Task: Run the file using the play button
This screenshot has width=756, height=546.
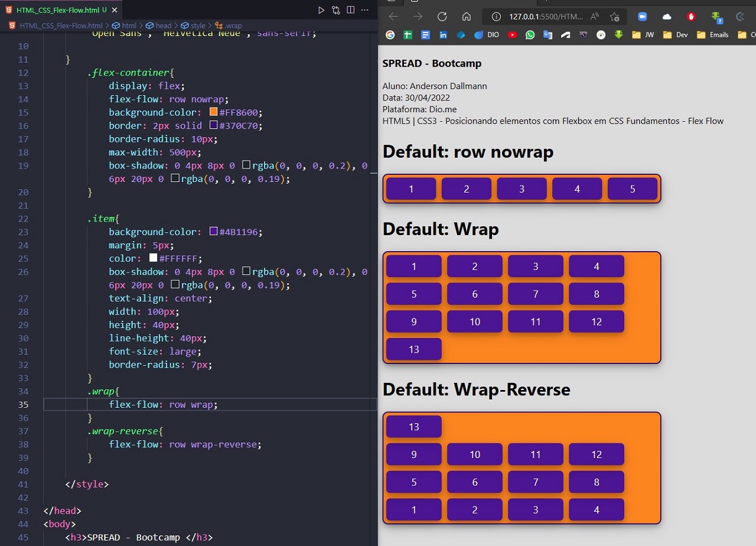Action: [x=321, y=9]
